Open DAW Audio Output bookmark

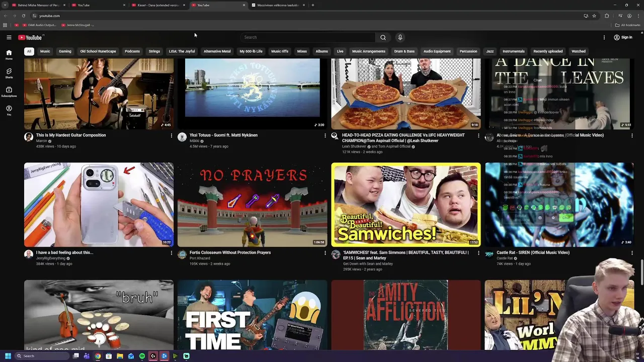(x=39, y=25)
